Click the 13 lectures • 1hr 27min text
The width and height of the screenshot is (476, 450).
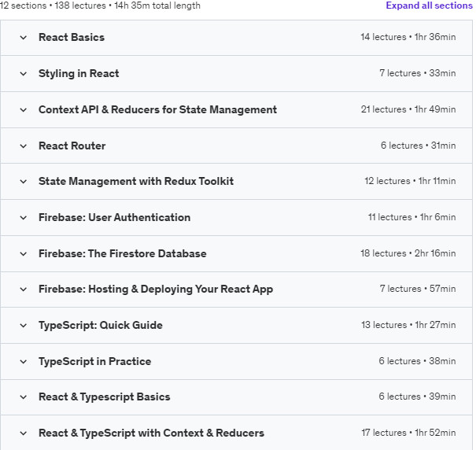tap(408, 325)
